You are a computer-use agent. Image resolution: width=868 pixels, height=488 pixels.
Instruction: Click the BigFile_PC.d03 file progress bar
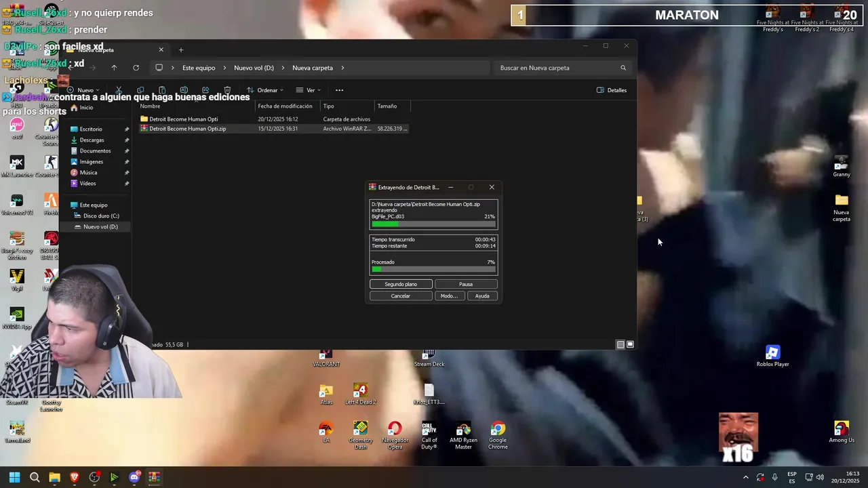click(433, 224)
